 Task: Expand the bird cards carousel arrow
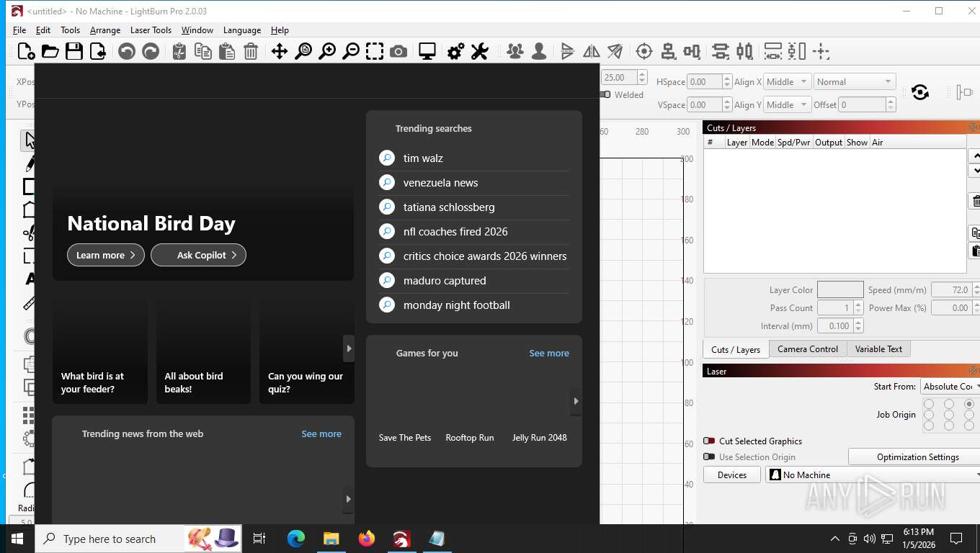pyautogui.click(x=349, y=349)
